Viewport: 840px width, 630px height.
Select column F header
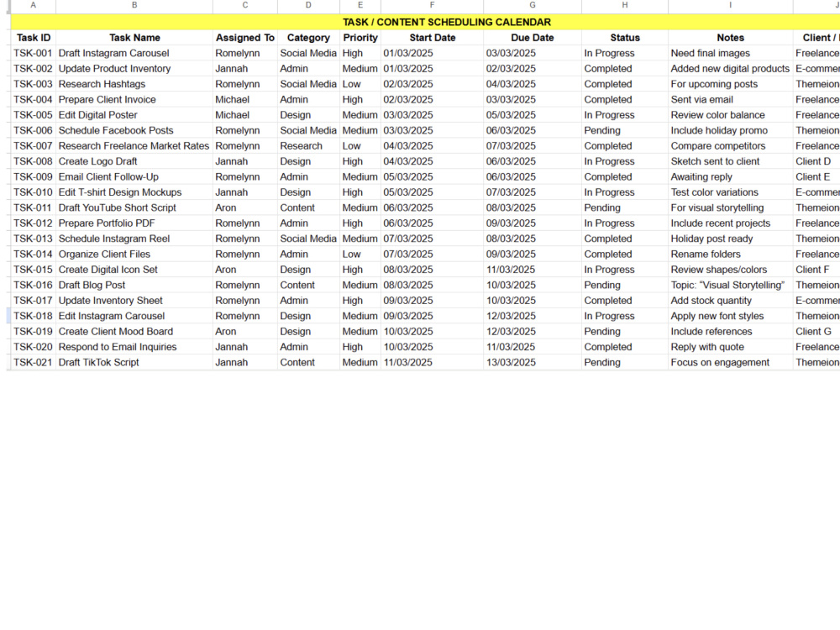pyautogui.click(x=432, y=5)
